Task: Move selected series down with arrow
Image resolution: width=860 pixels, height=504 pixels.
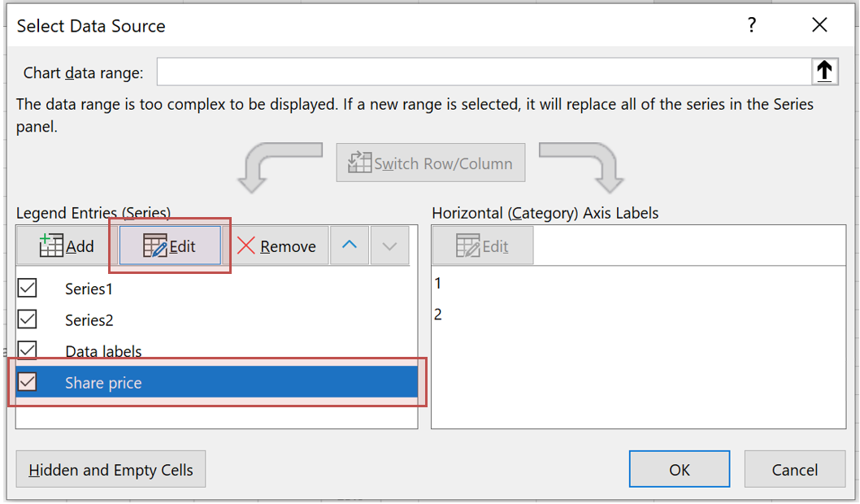Action: tap(389, 245)
